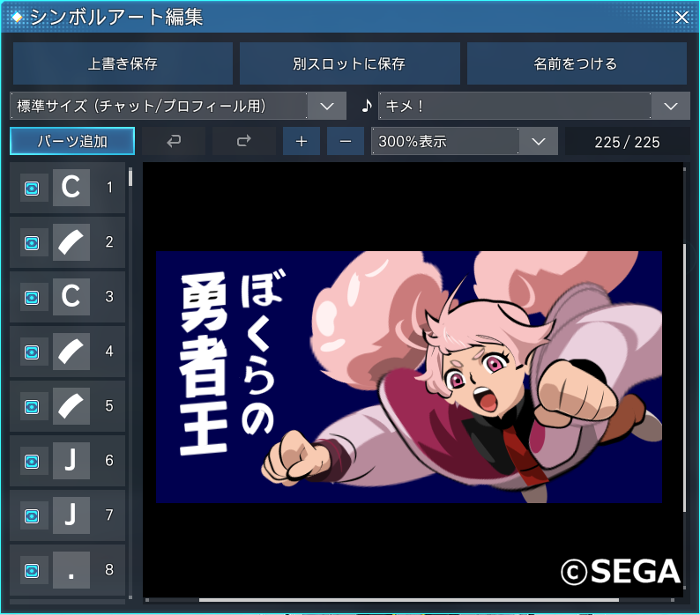Image resolution: width=700 pixels, height=615 pixels.
Task: Click the canvas horizontal scrollbar
Action: 409,600
